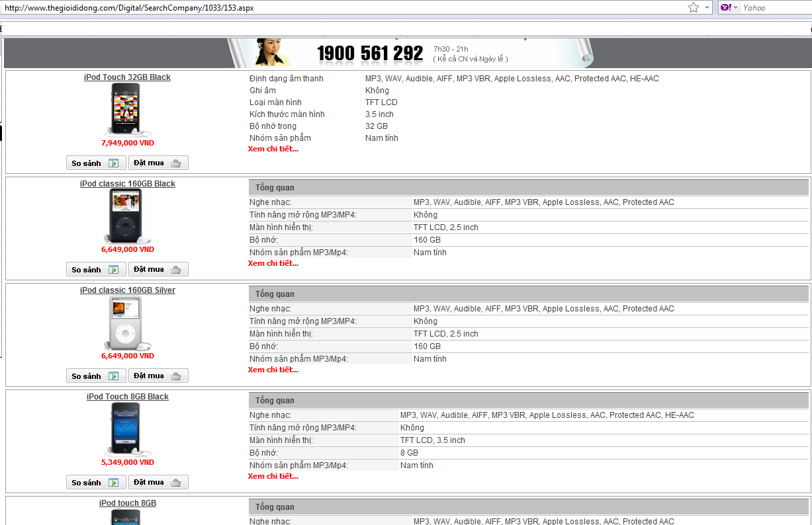
Task: Open iPod Touch 32GB Black product link
Action: [127, 77]
